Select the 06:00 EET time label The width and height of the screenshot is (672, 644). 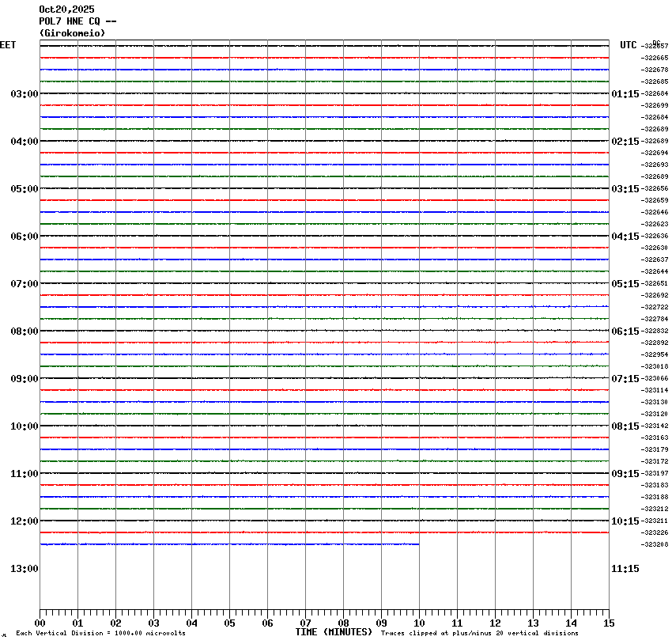[24, 237]
